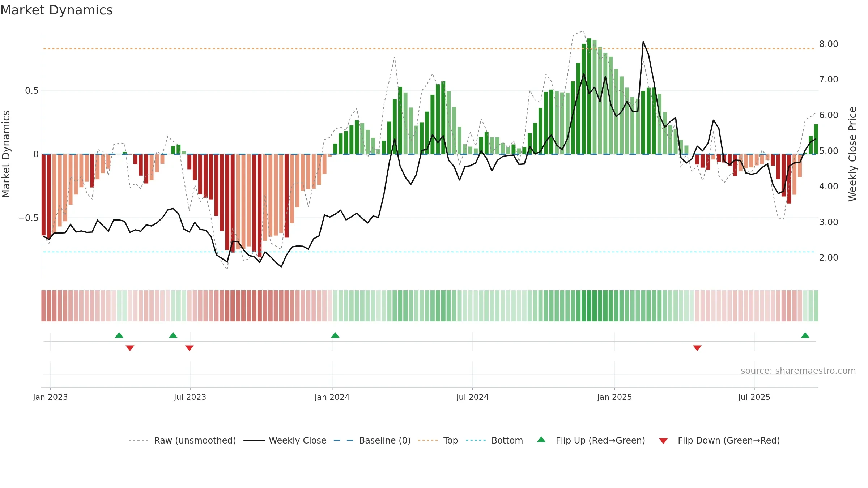Click the Jan 2024 axis label
Screen dimensions: 868x488
pyautogui.click(x=332, y=397)
